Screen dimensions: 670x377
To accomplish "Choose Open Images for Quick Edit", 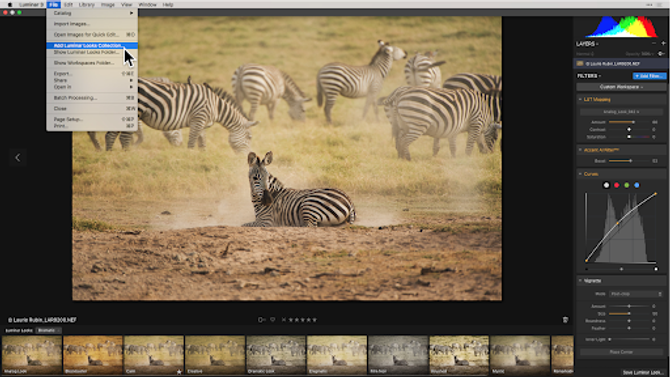I will (x=92, y=35).
